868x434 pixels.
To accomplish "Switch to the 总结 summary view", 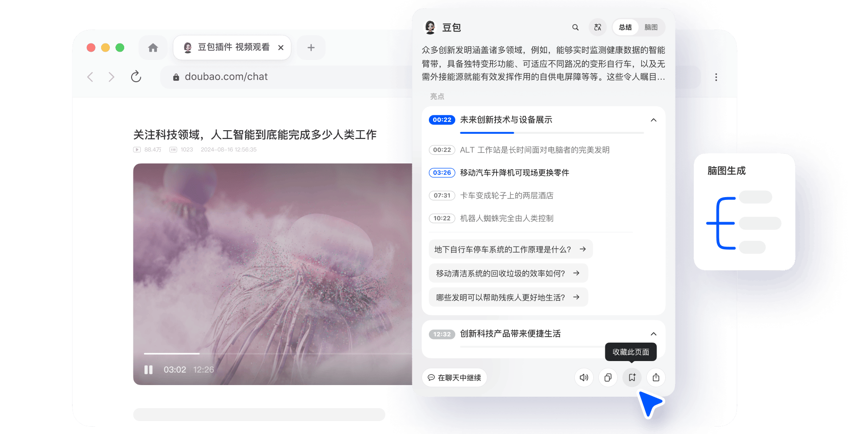I will tap(625, 27).
